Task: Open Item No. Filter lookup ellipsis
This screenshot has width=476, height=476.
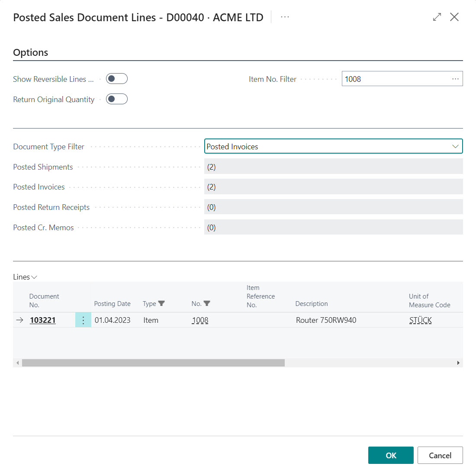Action: pos(455,79)
